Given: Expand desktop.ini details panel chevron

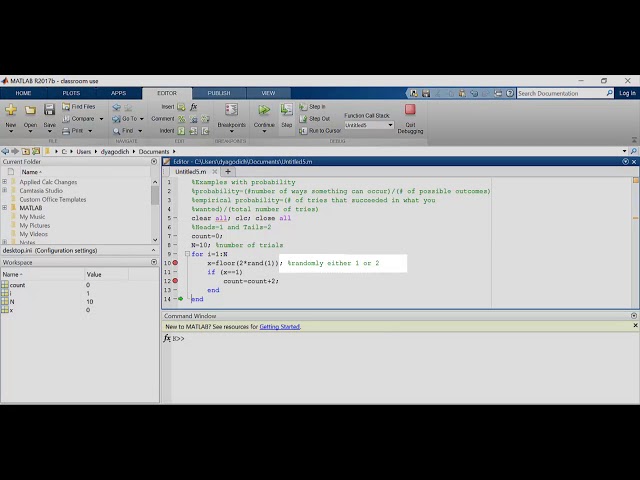Looking at the screenshot, I should pyautogui.click(x=153, y=250).
